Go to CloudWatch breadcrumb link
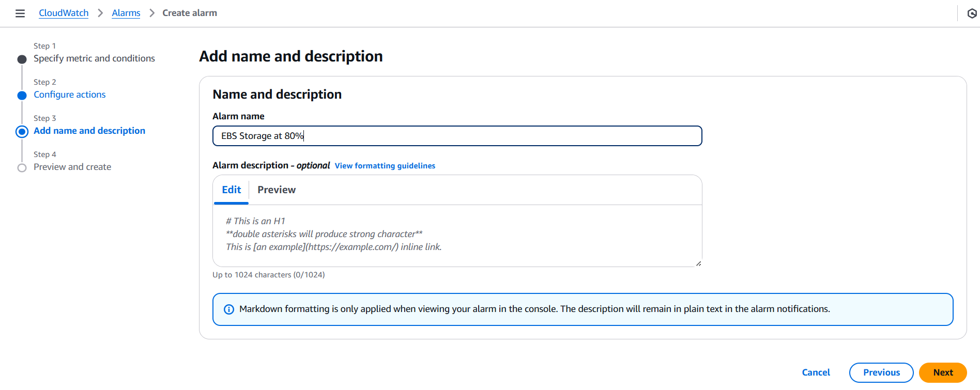Image resolution: width=980 pixels, height=390 pixels. (x=64, y=13)
